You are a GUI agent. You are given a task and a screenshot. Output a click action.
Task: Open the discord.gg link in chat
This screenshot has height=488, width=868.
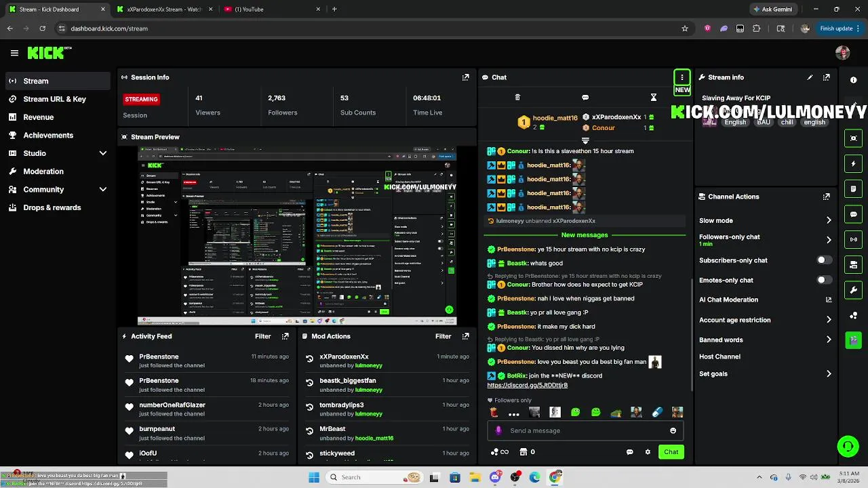coord(527,385)
